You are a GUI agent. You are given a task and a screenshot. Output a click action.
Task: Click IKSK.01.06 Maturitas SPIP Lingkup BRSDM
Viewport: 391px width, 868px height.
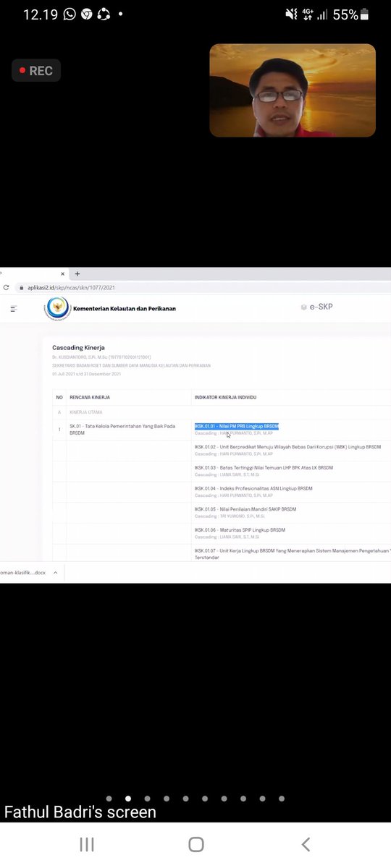(x=240, y=530)
